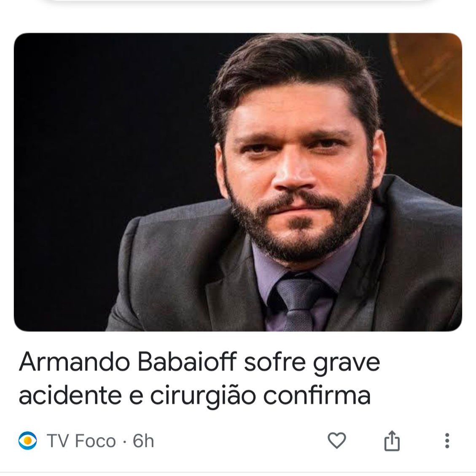
Task: Click the word 'confirma' in the headline
Action: (x=317, y=396)
